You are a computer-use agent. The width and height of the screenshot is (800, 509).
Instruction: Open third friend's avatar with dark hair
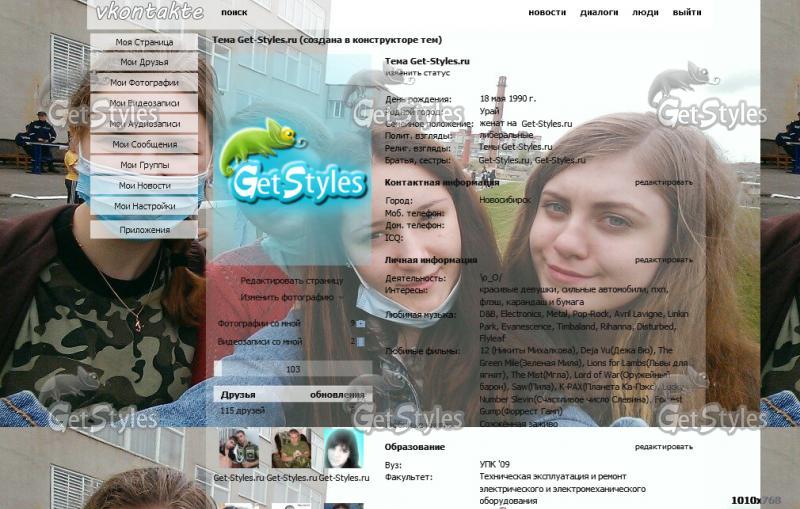tap(343, 449)
